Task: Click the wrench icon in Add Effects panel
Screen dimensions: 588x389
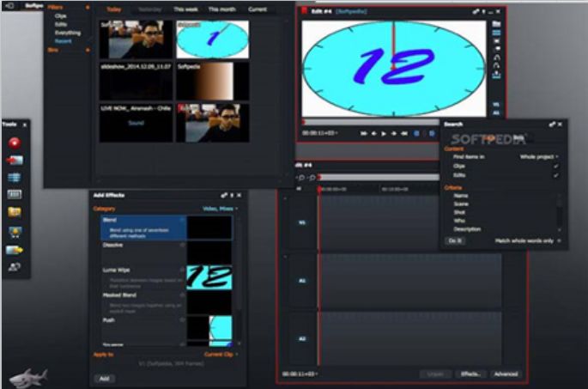Action: [224, 196]
